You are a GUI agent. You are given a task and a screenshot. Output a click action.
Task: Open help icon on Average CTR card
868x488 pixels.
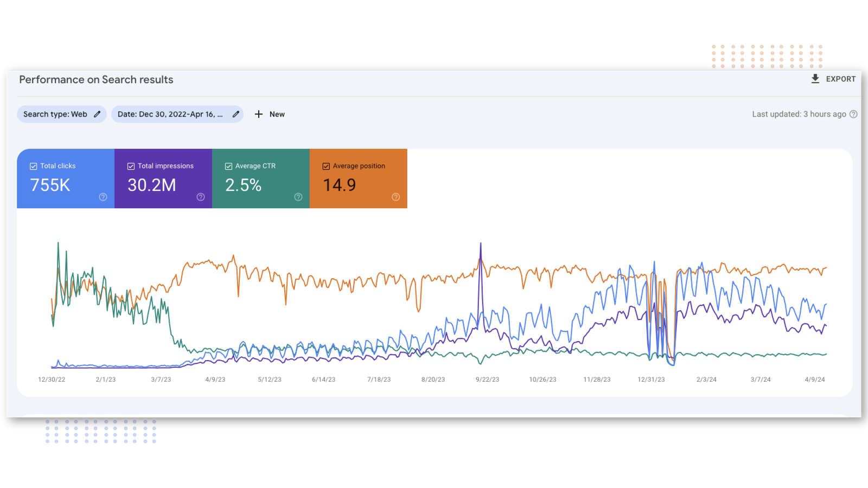(298, 197)
